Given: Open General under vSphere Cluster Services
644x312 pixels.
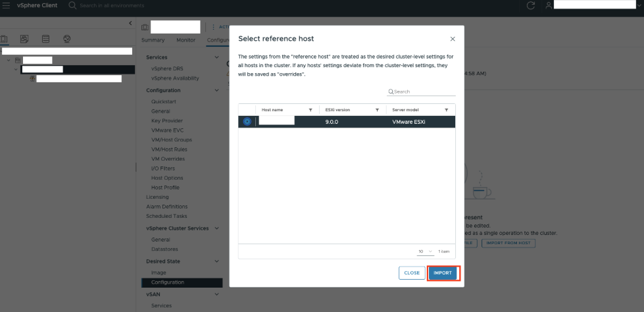Looking at the screenshot, I should point(161,240).
